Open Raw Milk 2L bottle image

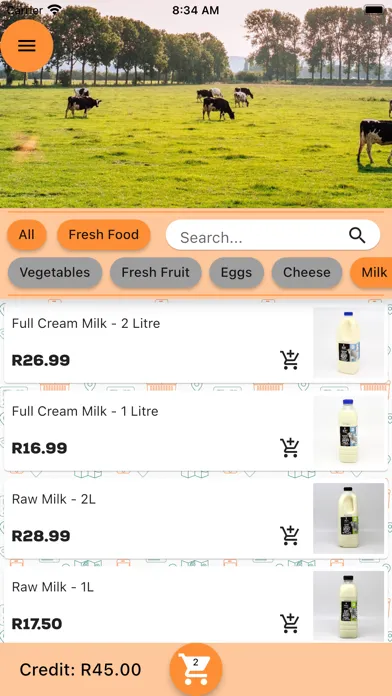[348, 518]
